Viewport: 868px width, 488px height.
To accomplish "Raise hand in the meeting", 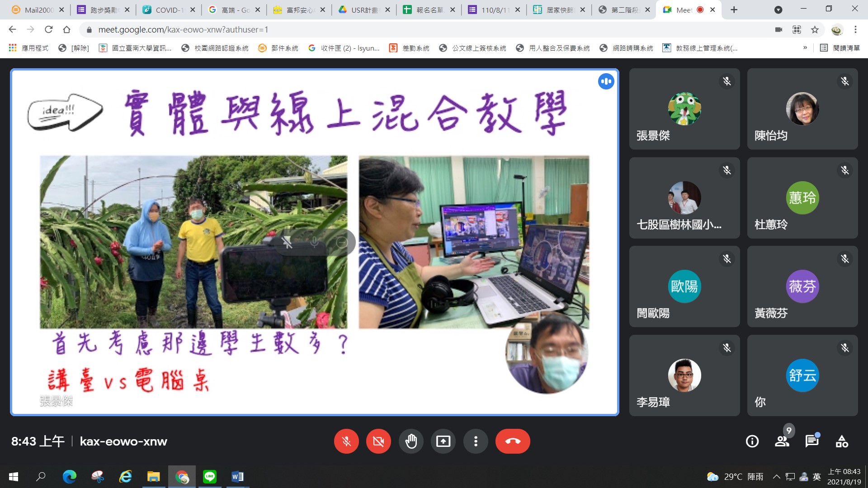I will point(411,441).
